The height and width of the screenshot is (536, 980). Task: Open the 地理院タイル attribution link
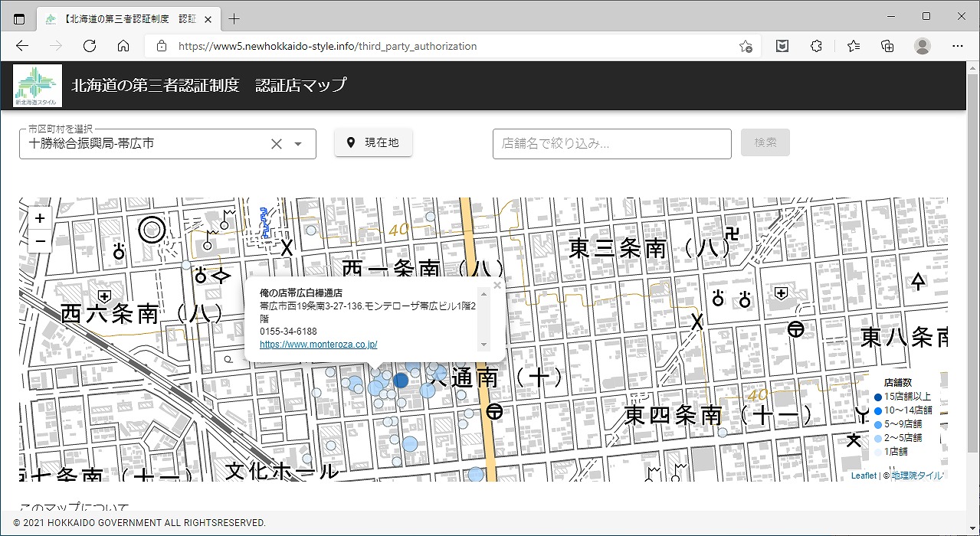point(917,476)
